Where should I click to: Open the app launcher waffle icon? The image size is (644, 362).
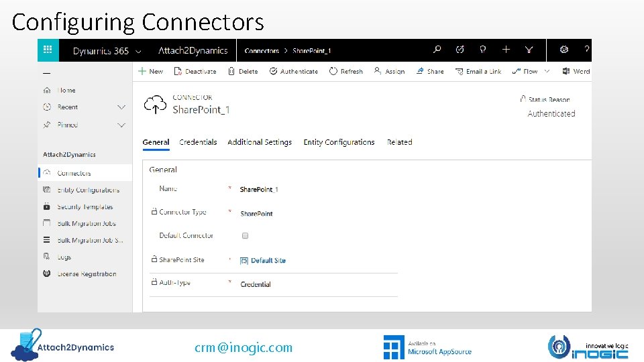(48, 50)
